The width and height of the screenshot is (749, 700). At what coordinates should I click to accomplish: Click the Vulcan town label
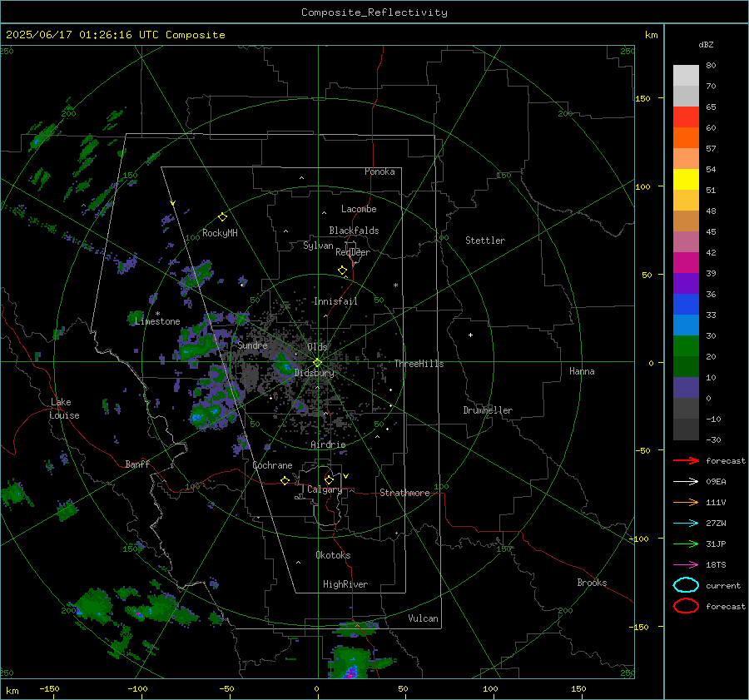tap(423, 618)
